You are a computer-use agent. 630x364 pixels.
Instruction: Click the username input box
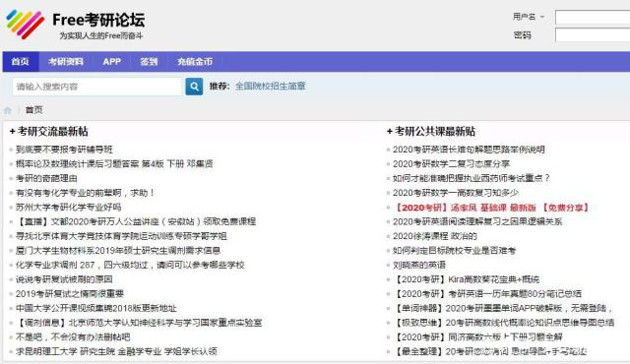(x=593, y=18)
